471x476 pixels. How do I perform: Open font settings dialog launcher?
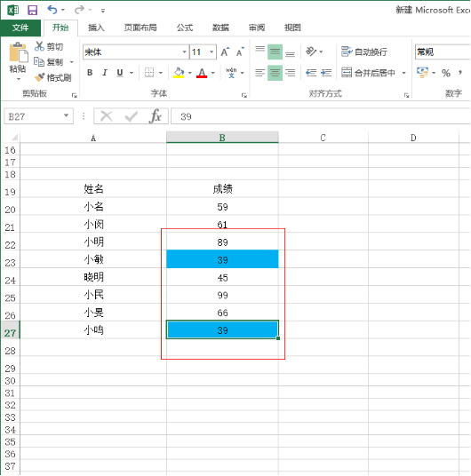(x=243, y=95)
